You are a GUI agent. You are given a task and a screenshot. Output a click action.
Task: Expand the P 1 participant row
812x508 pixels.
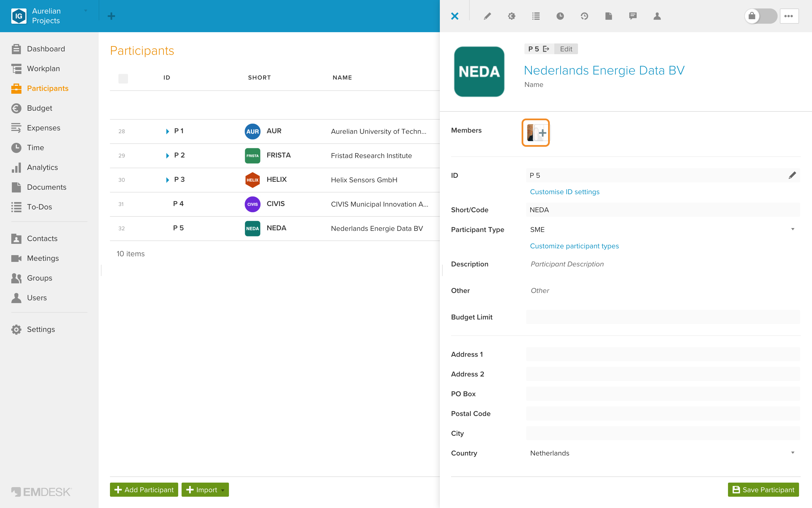click(x=167, y=131)
